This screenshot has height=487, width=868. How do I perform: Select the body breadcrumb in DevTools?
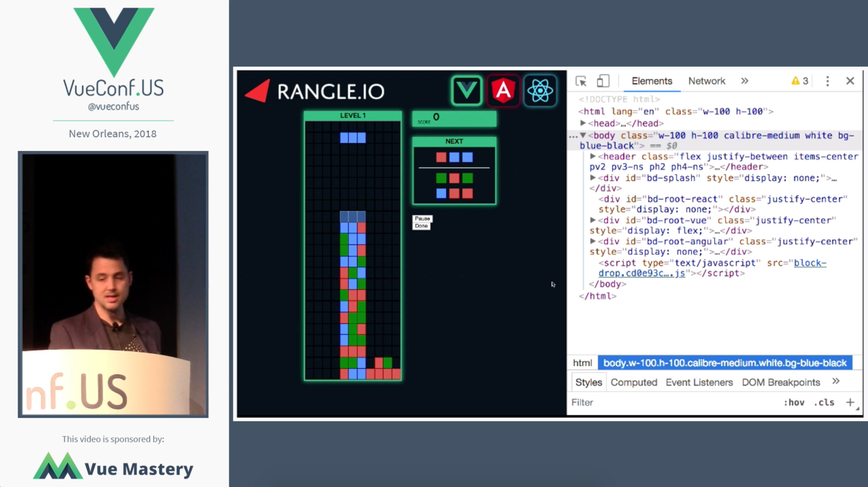coord(725,363)
